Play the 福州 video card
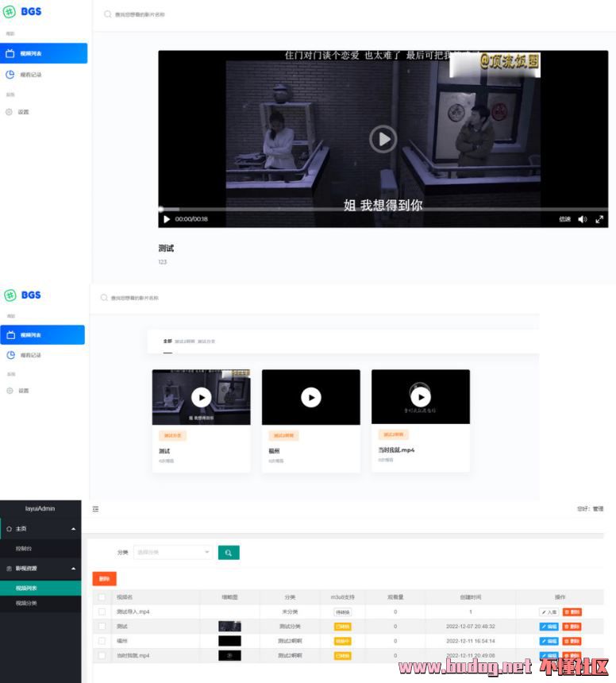Viewport: 616px width, 683px height. [311, 397]
